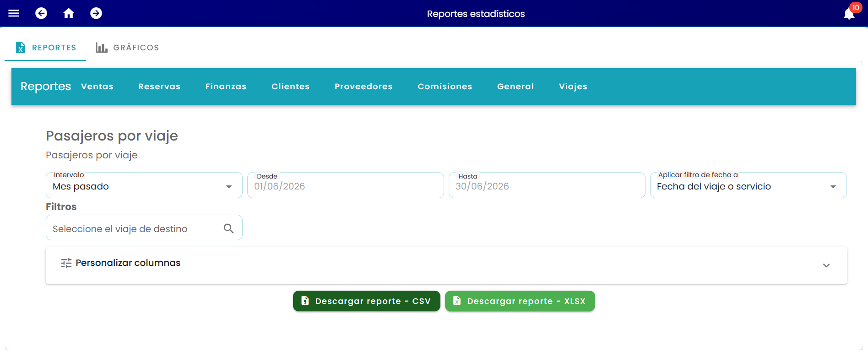Screen dimensions: 868x352
Task: Click the bar chart icon beside Gráficos
Action: coord(102,48)
